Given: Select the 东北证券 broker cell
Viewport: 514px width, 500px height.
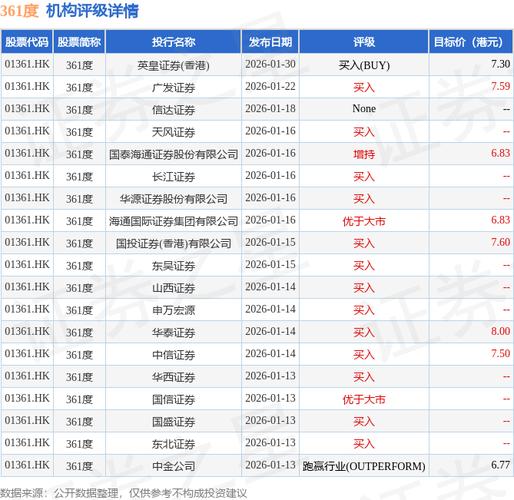Looking at the screenshot, I should pyautogui.click(x=173, y=444).
